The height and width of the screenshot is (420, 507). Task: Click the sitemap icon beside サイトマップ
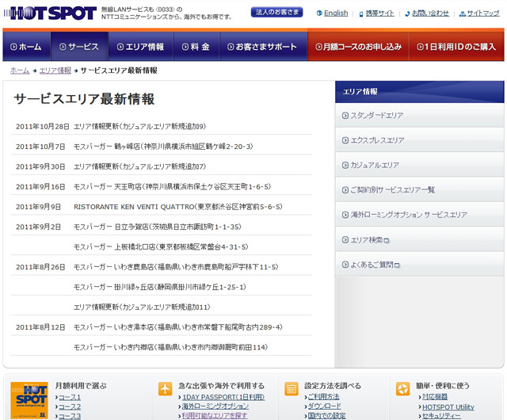pos(463,14)
